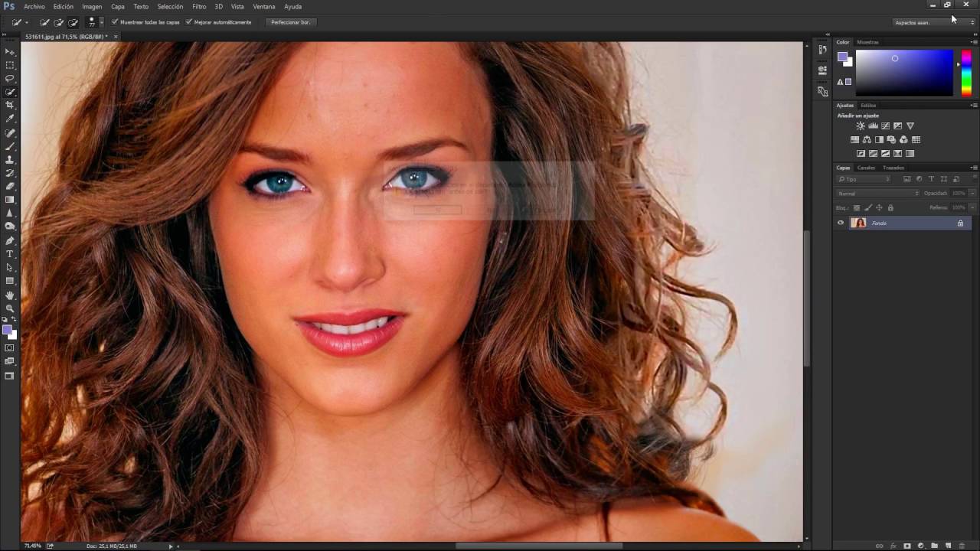Select the Crop tool

pos(10,105)
